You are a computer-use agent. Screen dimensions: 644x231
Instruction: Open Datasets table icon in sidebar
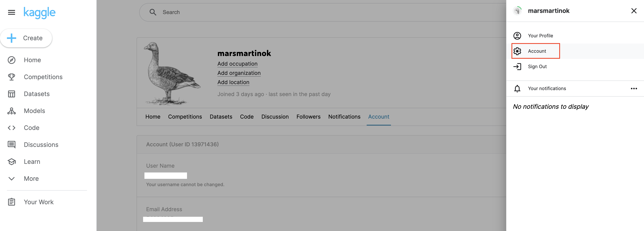click(x=12, y=94)
